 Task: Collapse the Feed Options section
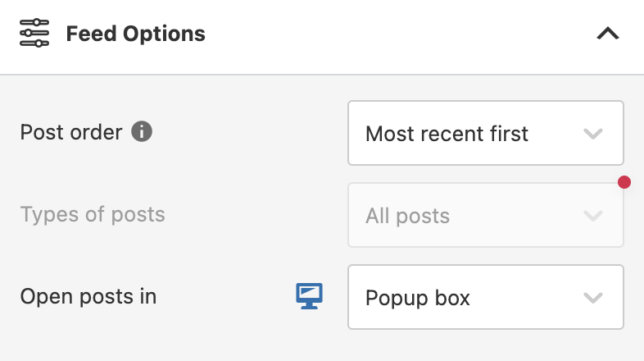click(x=607, y=34)
